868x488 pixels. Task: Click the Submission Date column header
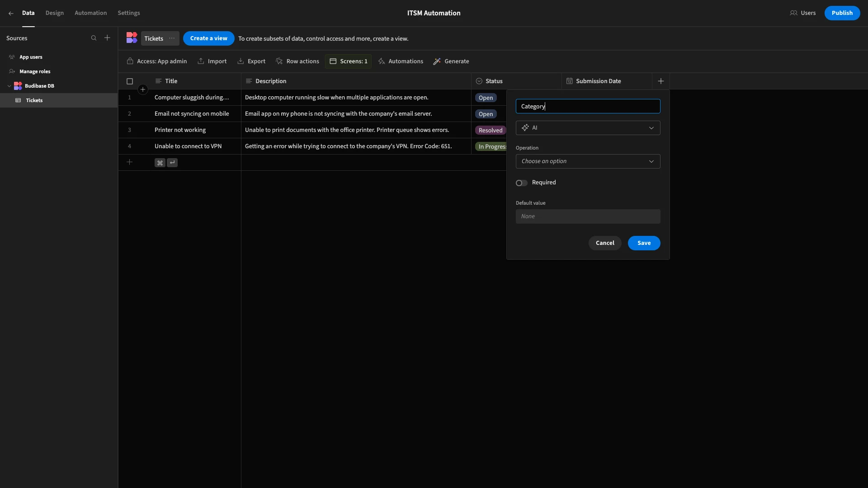pyautogui.click(x=607, y=81)
